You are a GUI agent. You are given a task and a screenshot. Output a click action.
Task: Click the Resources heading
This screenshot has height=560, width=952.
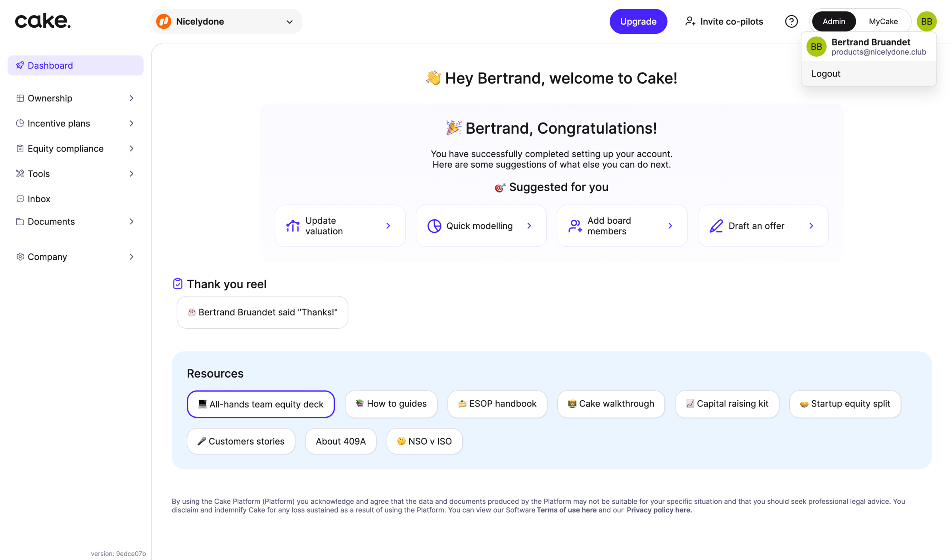(x=215, y=373)
